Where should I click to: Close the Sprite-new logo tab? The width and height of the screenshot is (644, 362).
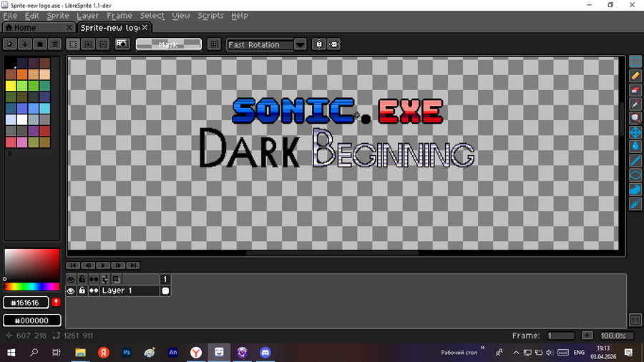click(x=145, y=27)
